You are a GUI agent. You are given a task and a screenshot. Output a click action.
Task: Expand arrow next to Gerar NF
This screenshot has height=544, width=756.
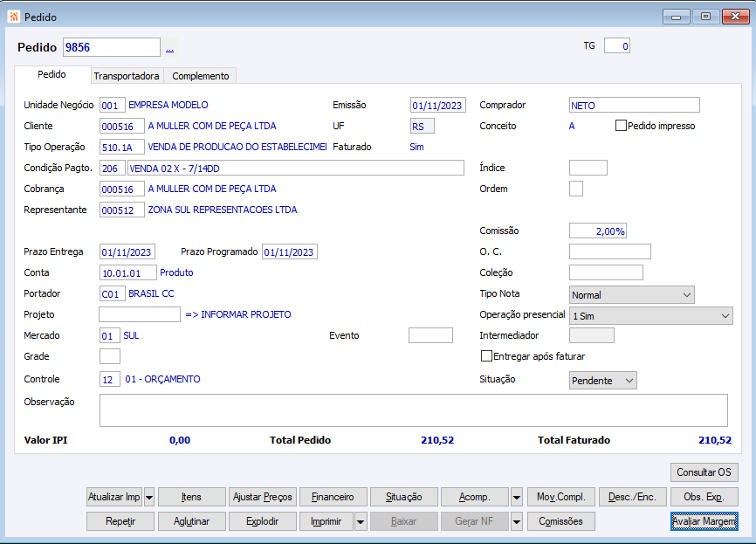click(x=517, y=521)
